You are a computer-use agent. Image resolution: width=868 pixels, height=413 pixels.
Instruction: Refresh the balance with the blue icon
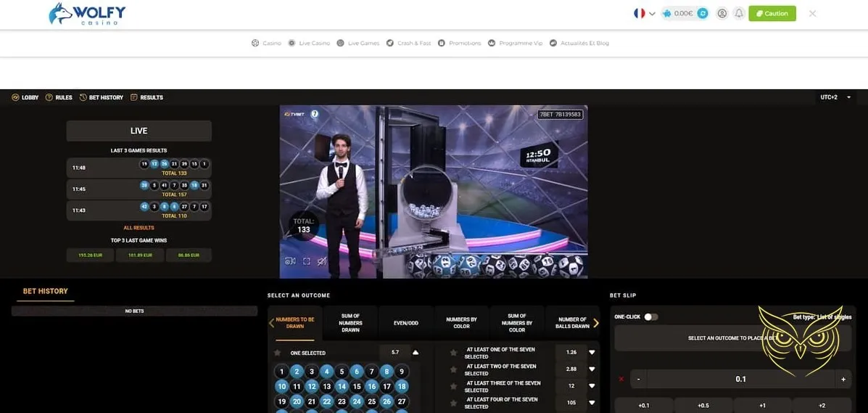click(703, 13)
